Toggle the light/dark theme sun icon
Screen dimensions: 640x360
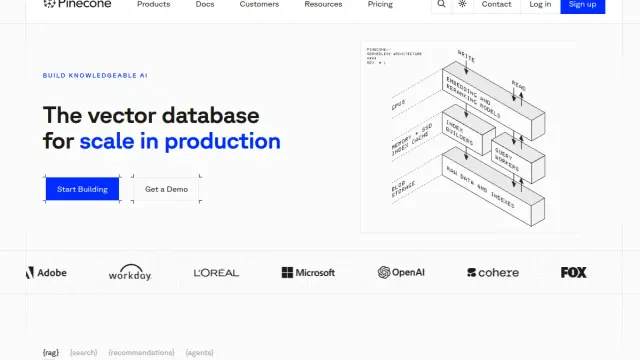tap(462, 4)
